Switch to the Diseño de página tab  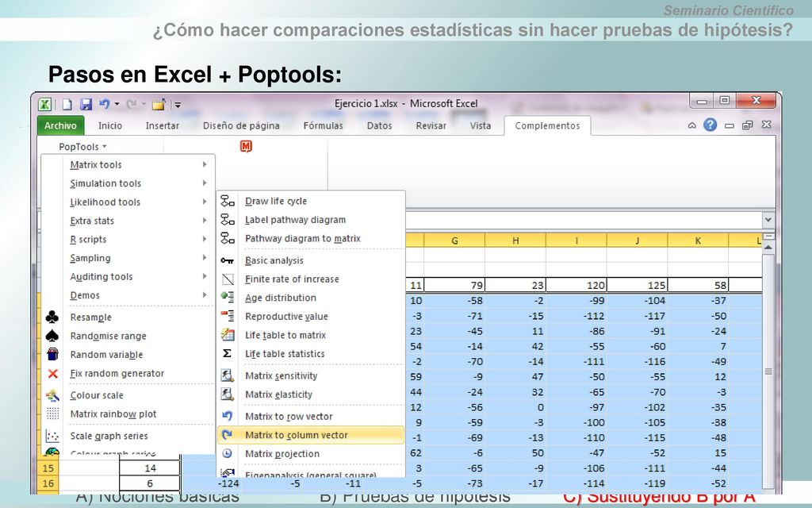pos(241,125)
